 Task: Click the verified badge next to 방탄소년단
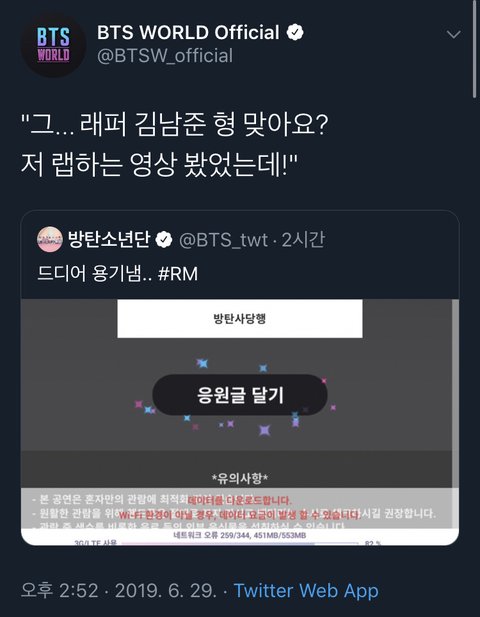164,239
